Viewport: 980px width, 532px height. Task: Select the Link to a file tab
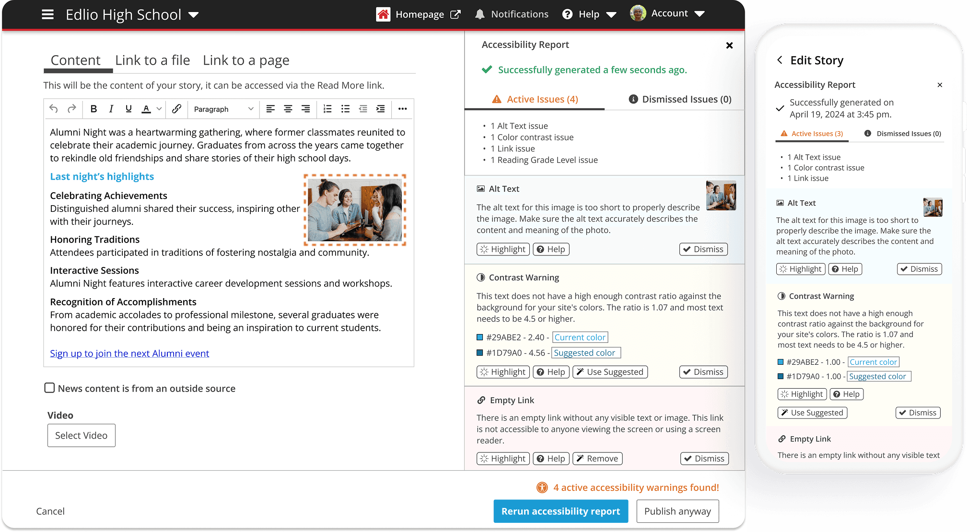(x=152, y=60)
